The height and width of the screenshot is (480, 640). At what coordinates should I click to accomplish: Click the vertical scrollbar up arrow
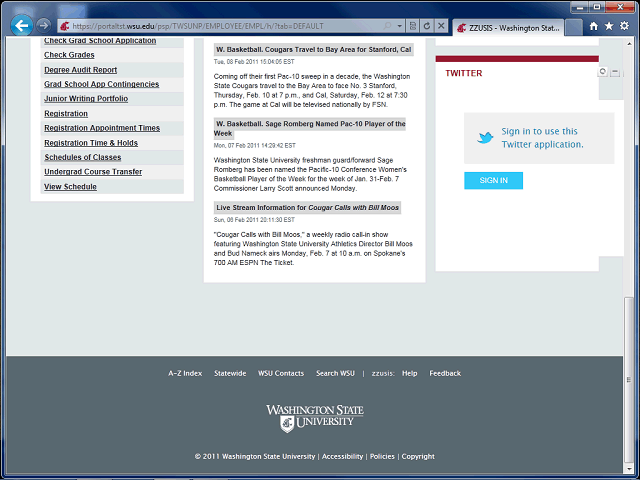(629, 42)
